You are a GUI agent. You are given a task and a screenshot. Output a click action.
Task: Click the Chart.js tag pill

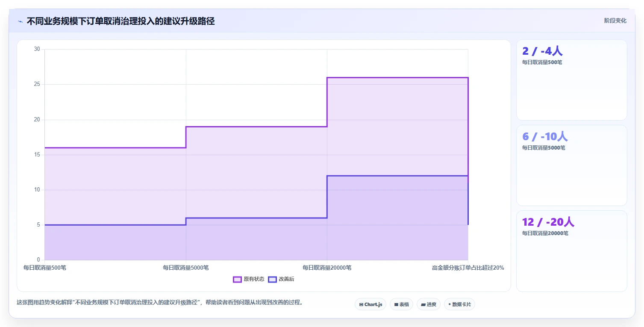371,304
